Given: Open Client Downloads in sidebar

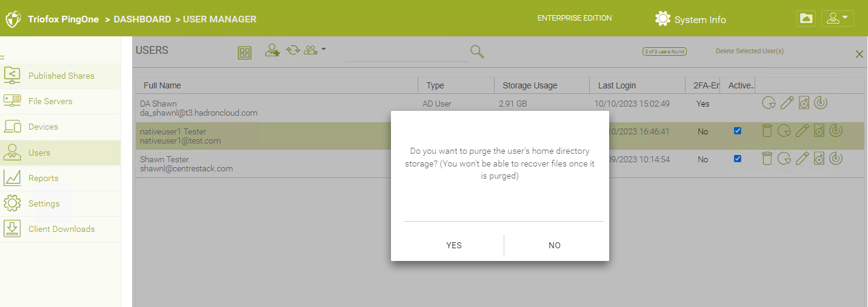Looking at the screenshot, I should point(60,229).
